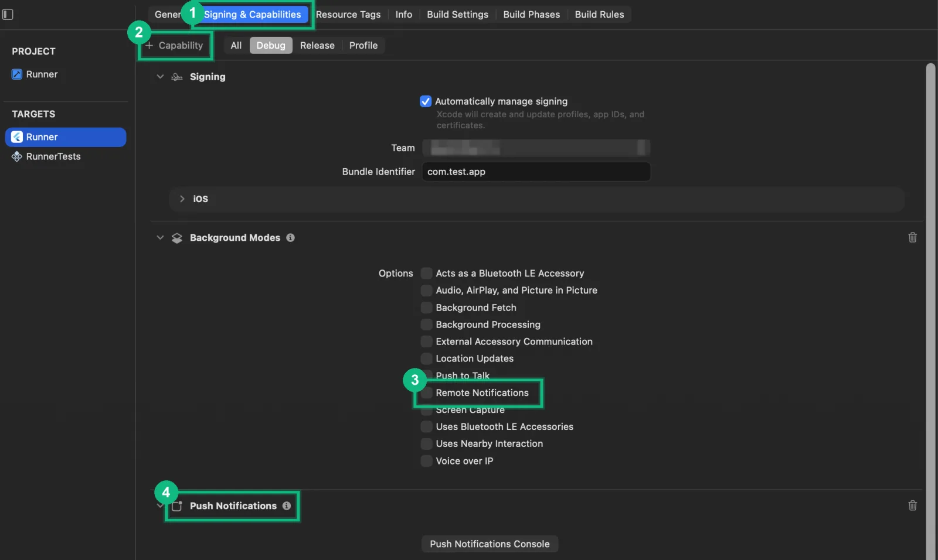Viewport: 938px width, 560px height.
Task: Click the add Capability button
Action: tap(174, 46)
